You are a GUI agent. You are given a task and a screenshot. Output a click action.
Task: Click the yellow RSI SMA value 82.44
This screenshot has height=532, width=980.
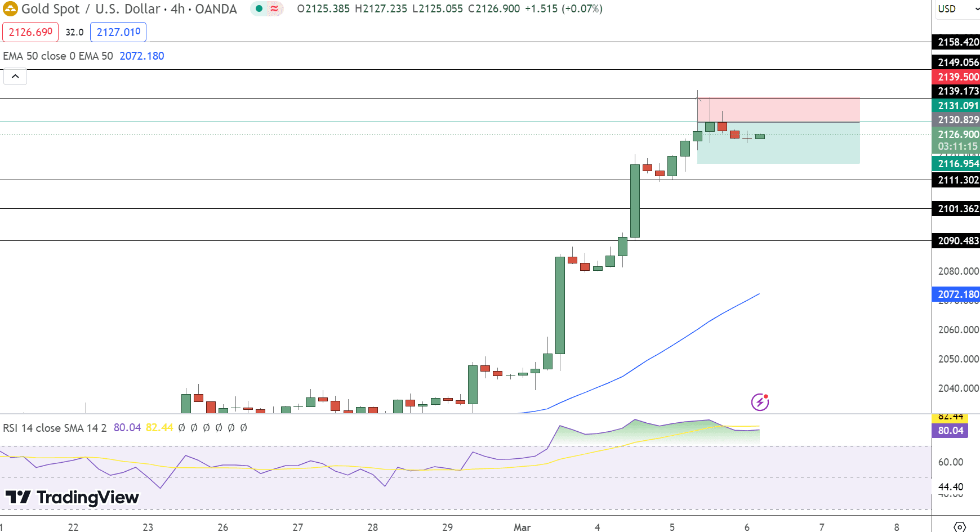tap(159, 428)
